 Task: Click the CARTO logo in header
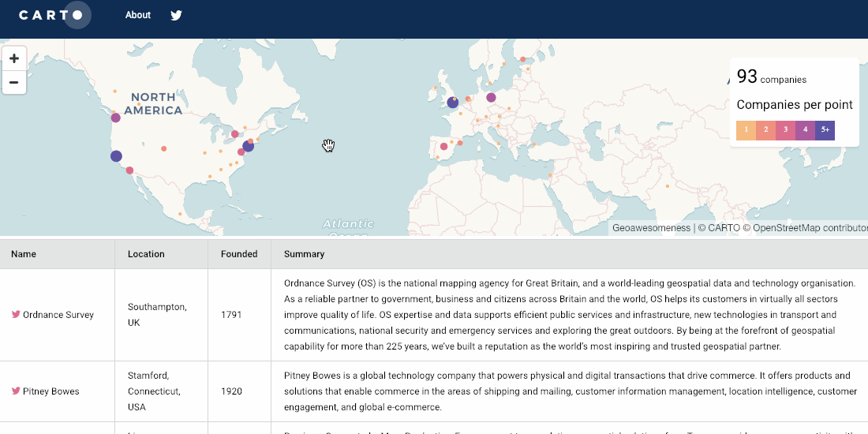point(54,15)
